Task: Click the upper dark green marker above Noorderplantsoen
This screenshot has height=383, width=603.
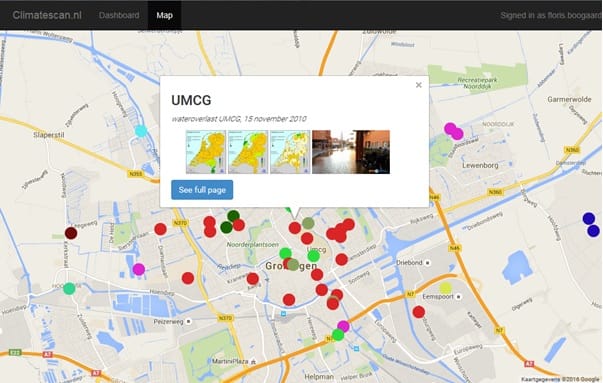Action: 233,216
